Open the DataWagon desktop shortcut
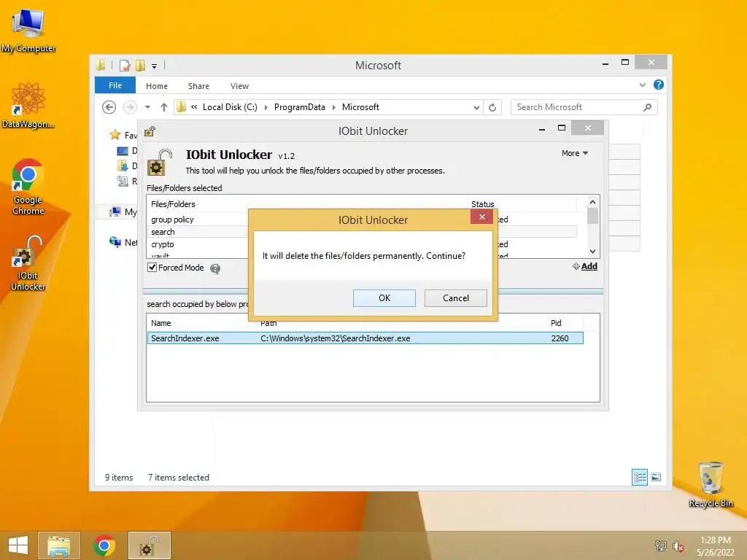The image size is (747, 560). pyautogui.click(x=28, y=106)
